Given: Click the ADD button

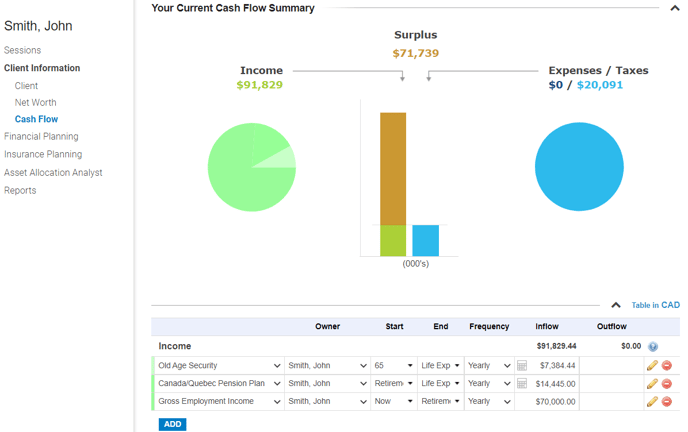Looking at the screenshot, I should click(x=172, y=424).
